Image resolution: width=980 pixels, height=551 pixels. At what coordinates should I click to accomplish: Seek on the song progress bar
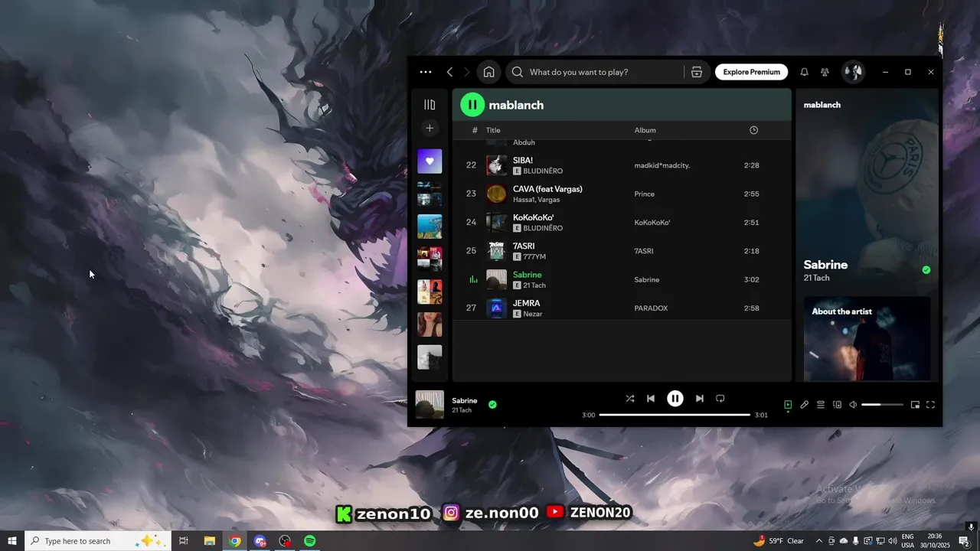[x=675, y=415]
